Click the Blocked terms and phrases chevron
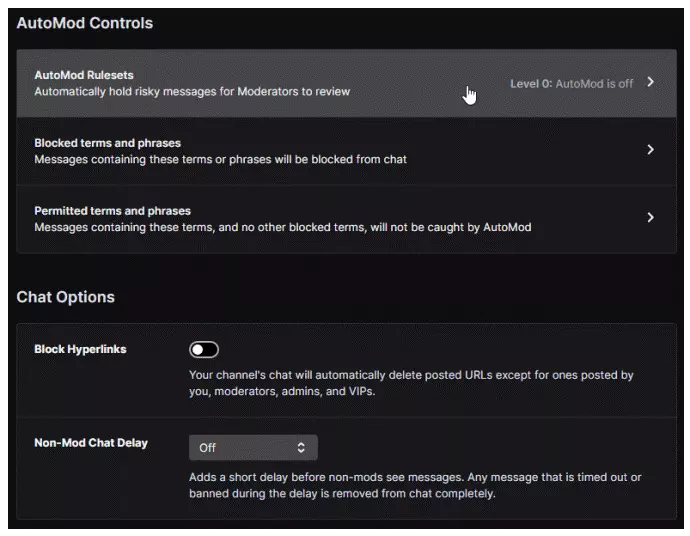Viewport: 690px width, 536px height. click(x=650, y=150)
